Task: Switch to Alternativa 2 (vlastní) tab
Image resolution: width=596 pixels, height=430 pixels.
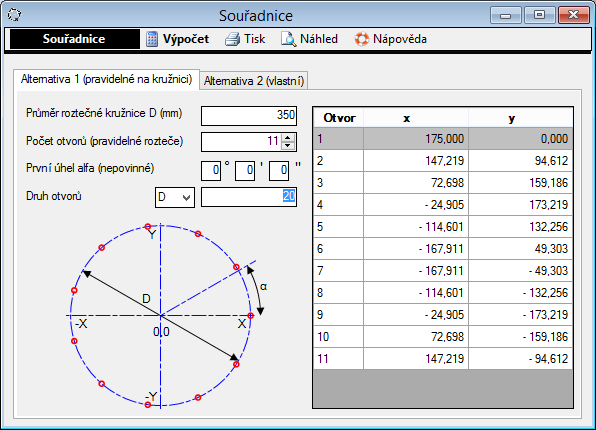Action: (254, 81)
